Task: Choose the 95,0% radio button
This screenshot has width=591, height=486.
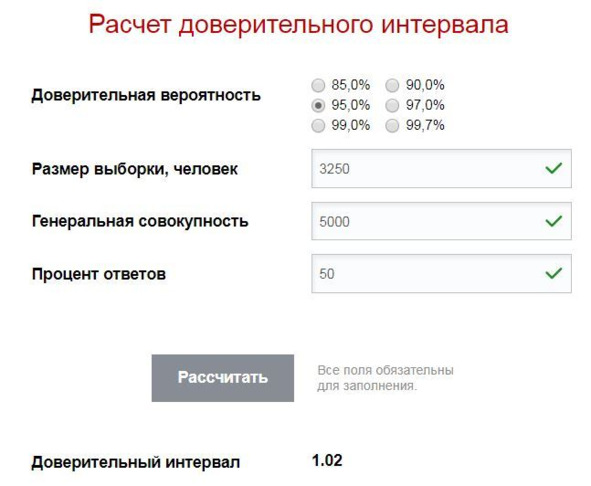Action: pyautogui.click(x=318, y=106)
